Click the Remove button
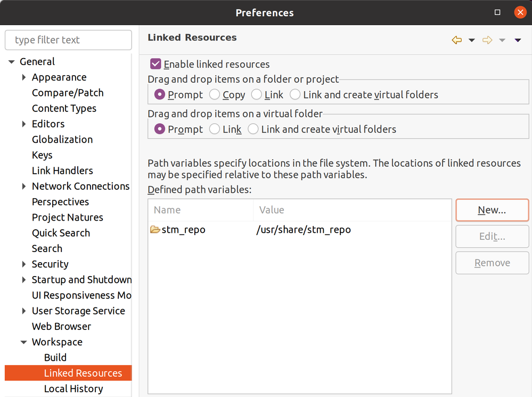Image resolution: width=532 pixels, height=397 pixels. coord(492,263)
